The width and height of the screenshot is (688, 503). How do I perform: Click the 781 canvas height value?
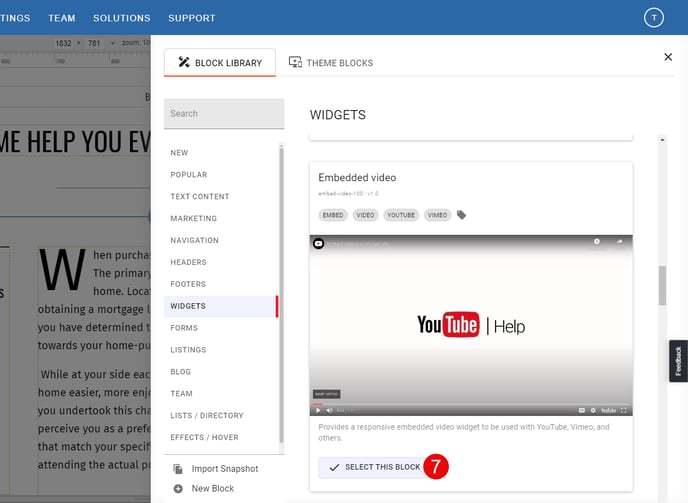tap(94, 43)
